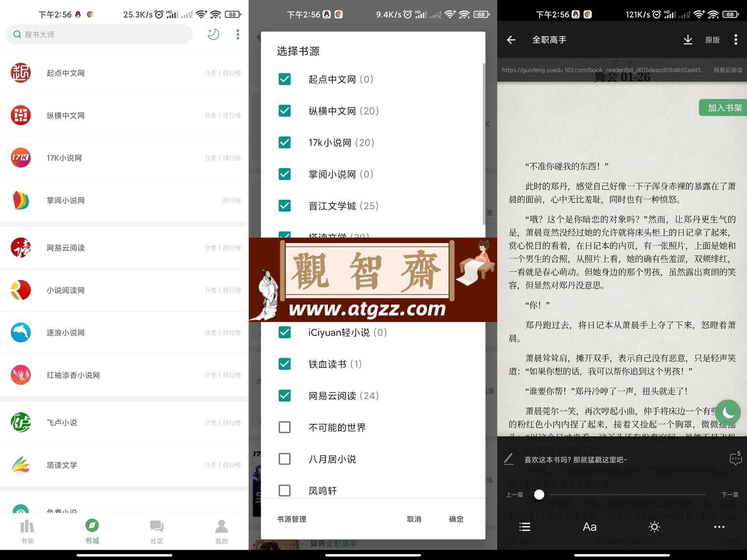Image resolution: width=747 pixels, height=560 pixels.
Task: Switch to 社区 bottom tab
Action: click(x=157, y=532)
